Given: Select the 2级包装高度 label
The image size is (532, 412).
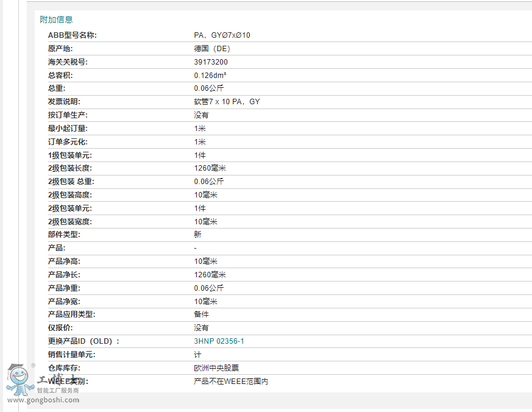Looking at the screenshot, I should click(x=69, y=195).
